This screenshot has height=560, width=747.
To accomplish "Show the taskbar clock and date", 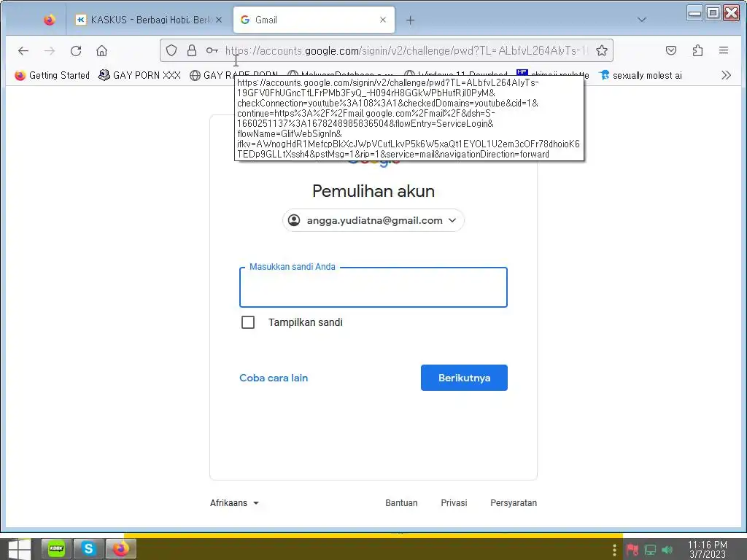I will (x=708, y=550).
